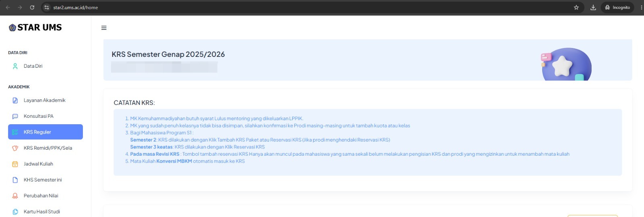Open browser downloads icon
Image resolution: width=644 pixels, height=217 pixels.
click(593, 7)
